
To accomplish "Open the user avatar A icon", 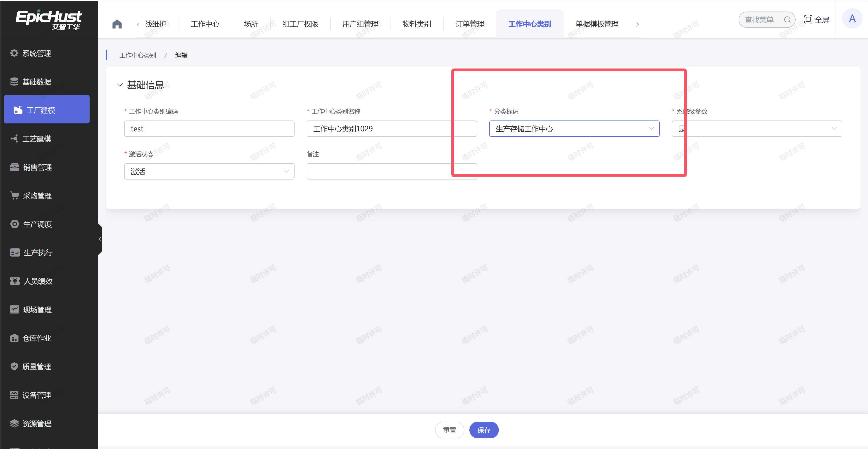I will pyautogui.click(x=852, y=19).
